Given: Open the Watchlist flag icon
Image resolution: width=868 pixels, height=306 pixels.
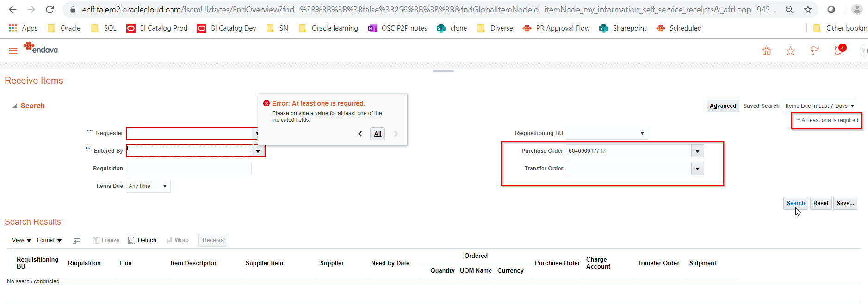Looking at the screenshot, I should [814, 51].
